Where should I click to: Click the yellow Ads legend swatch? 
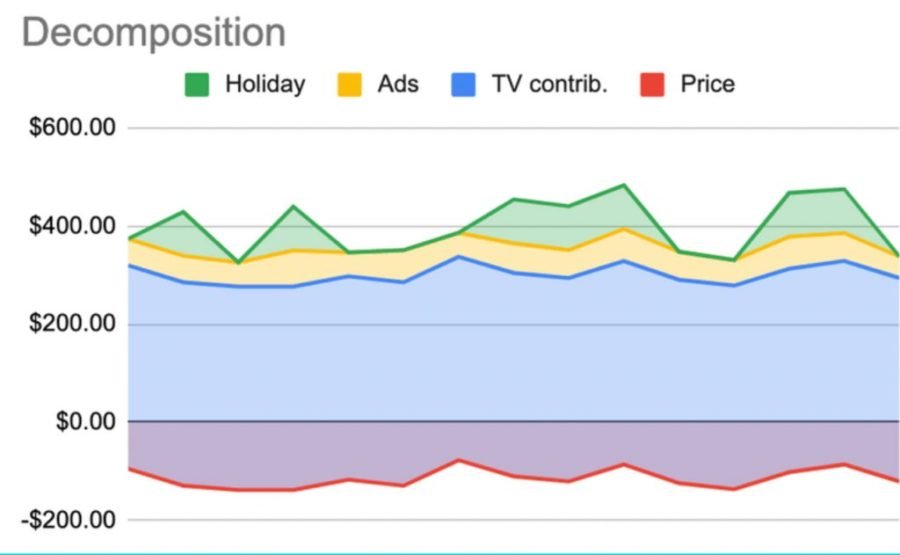pyautogui.click(x=350, y=84)
